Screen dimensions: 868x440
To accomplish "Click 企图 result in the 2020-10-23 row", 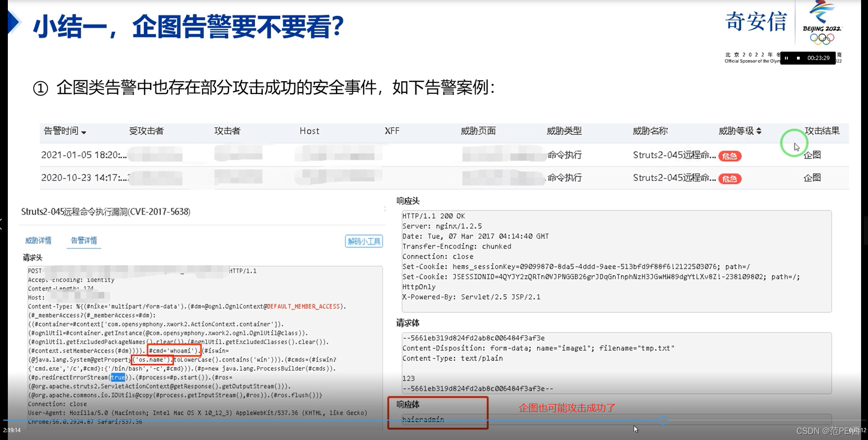I will point(812,178).
